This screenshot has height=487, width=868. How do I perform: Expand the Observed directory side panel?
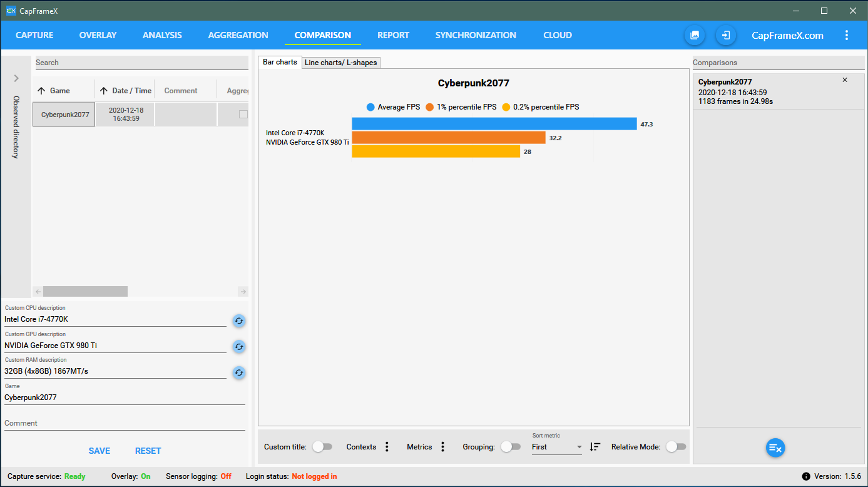pos(16,78)
